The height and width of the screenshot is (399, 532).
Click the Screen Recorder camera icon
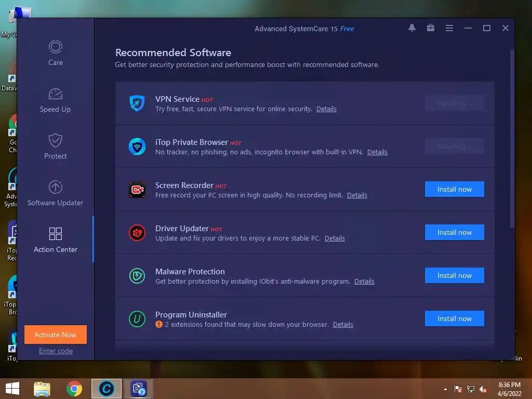[x=137, y=189]
